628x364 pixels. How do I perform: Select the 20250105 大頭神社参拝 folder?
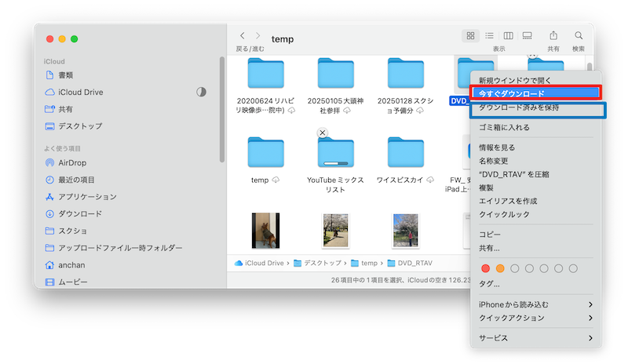(336, 73)
